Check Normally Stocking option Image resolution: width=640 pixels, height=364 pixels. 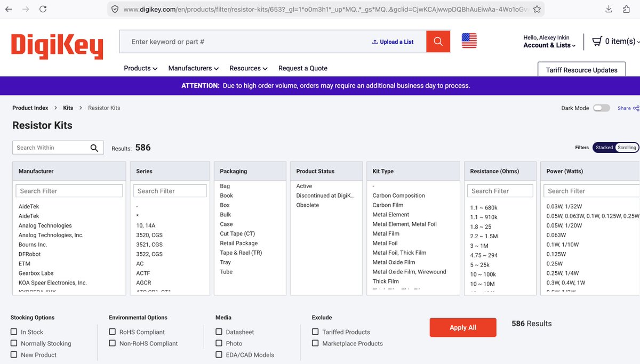pyautogui.click(x=14, y=343)
